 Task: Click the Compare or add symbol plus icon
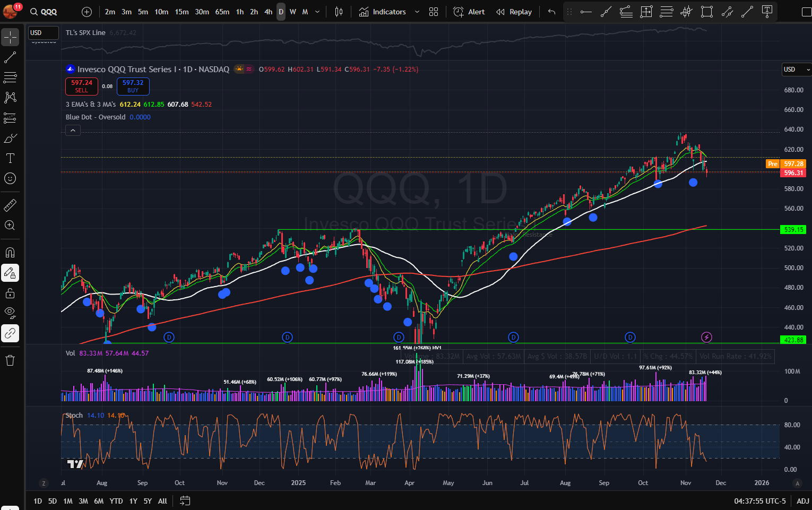tap(87, 12)
